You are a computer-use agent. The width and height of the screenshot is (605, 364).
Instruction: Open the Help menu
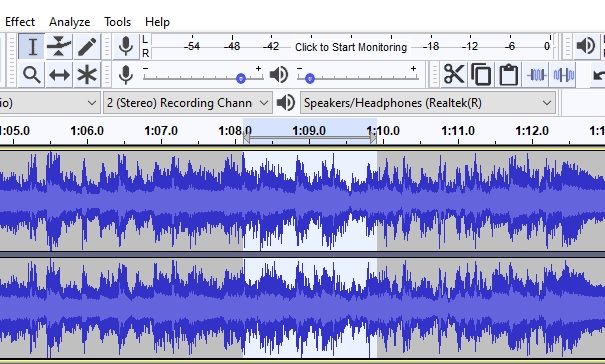click(157, 22)
